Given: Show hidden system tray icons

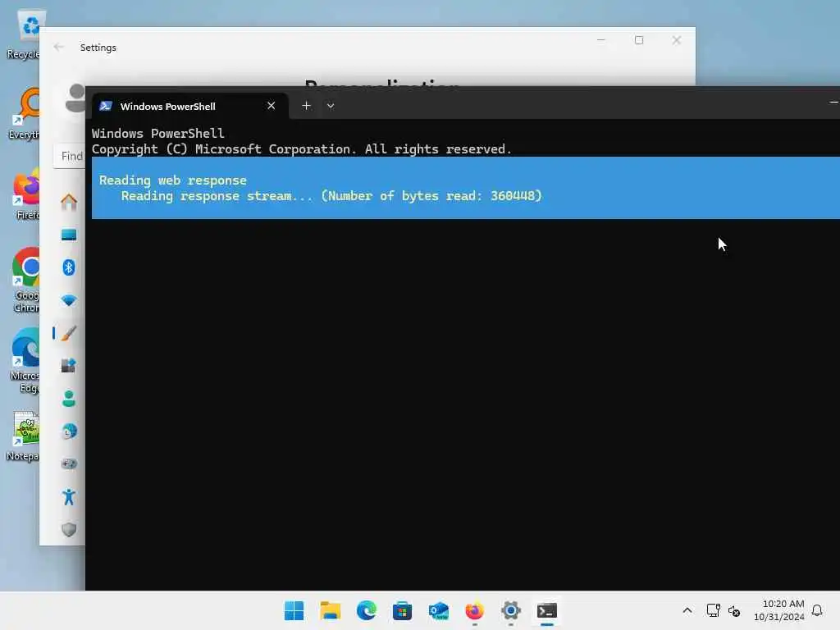Looking at the screenshot, I should pos(687,610).
